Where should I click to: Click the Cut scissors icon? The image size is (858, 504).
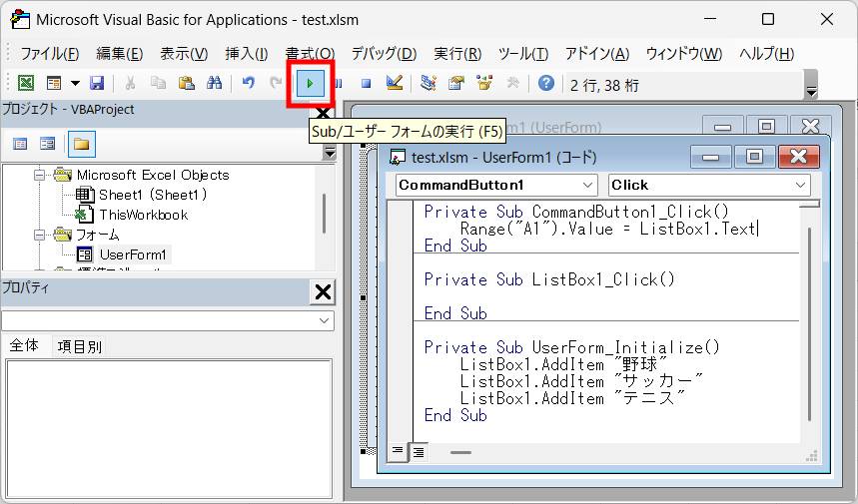click(130, 83)
